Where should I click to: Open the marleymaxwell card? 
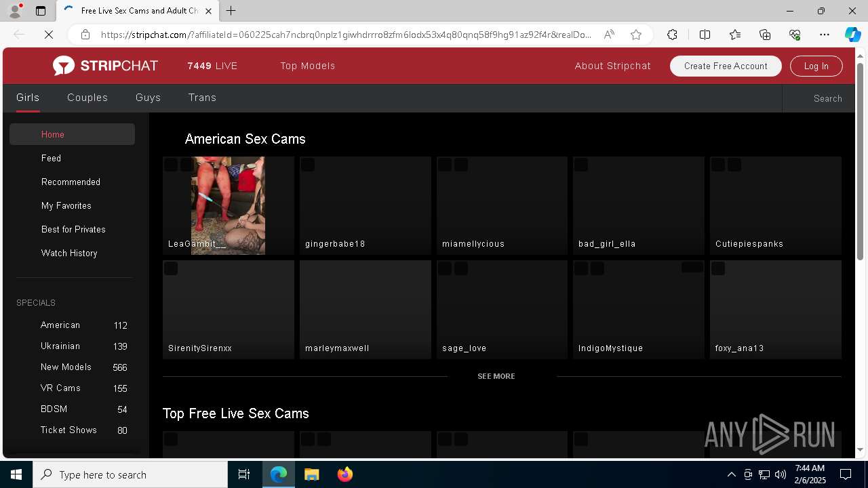coord(366,310)
